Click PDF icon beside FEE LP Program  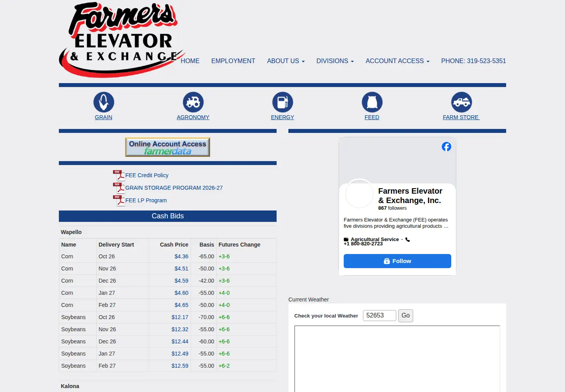[119, 200]
